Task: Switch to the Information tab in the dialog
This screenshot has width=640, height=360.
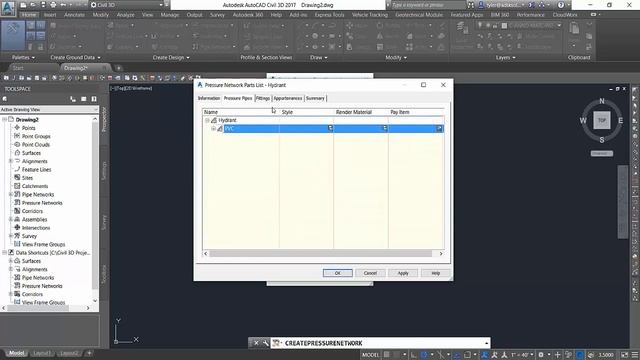Action: pos(209,98)
